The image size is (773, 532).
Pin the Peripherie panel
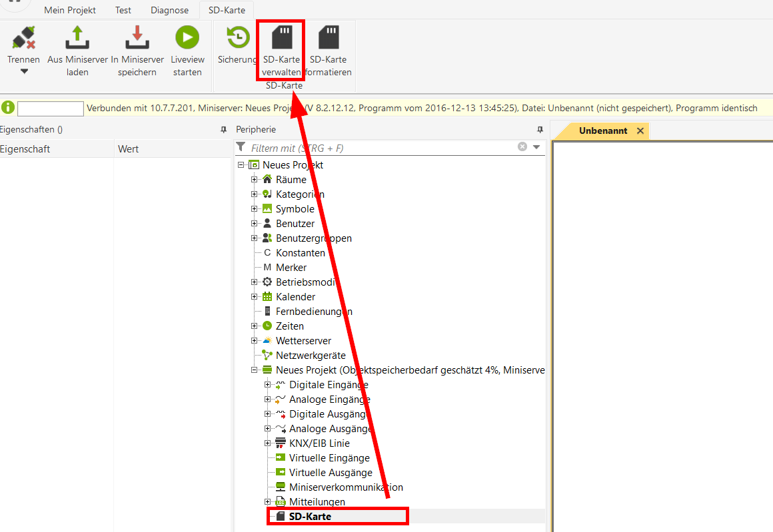tap(540, 130)
